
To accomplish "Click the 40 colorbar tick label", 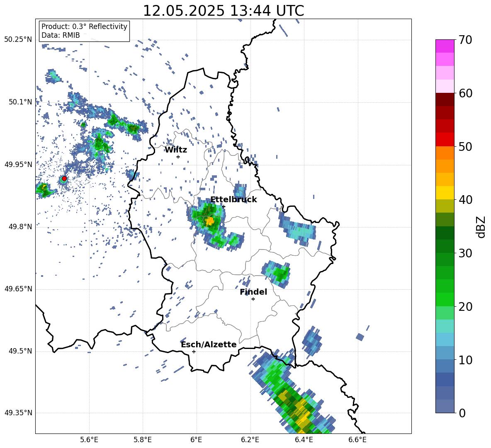I will point(465,200).
